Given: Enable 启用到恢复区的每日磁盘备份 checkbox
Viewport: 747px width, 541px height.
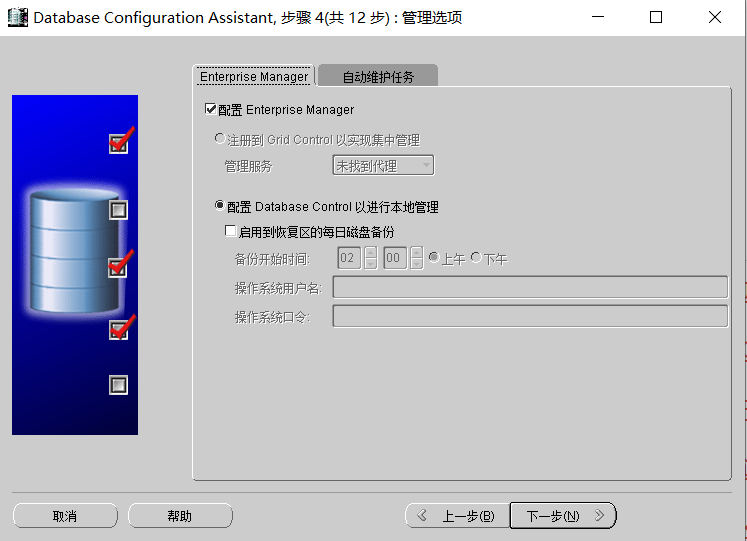Looking at the screenshot, I should tap(230, 231).
